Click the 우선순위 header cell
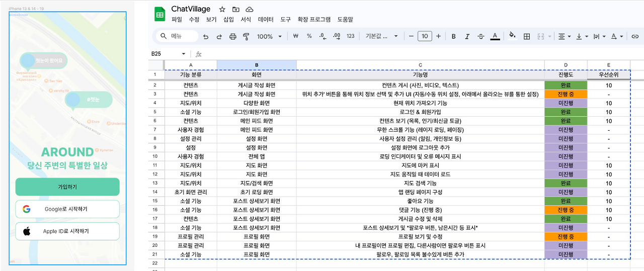Screen dimensions: 644x271 pos(608,74)
